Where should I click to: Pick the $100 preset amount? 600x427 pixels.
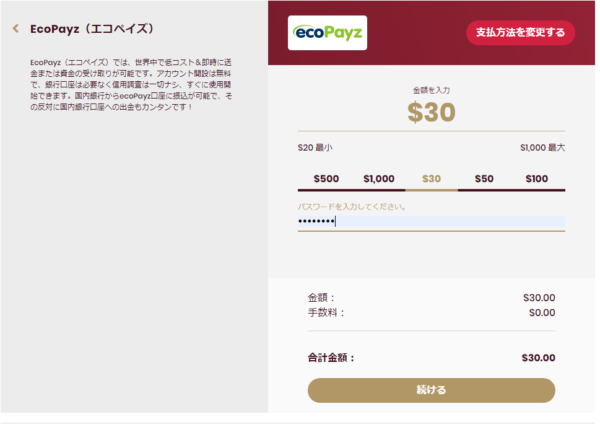(537, 178)
